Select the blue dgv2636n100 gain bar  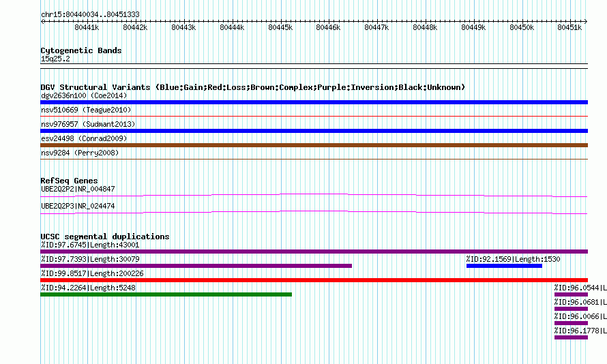coord(314,102)
